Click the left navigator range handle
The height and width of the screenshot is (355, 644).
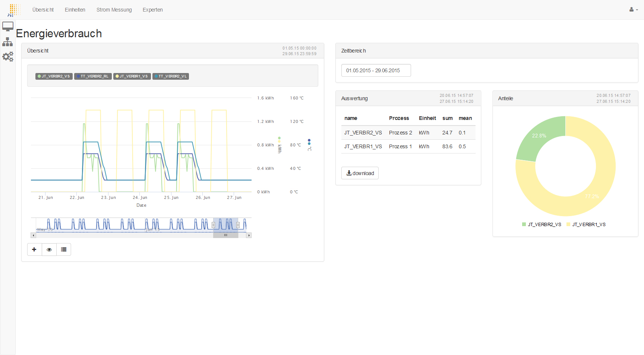[213, 225]
